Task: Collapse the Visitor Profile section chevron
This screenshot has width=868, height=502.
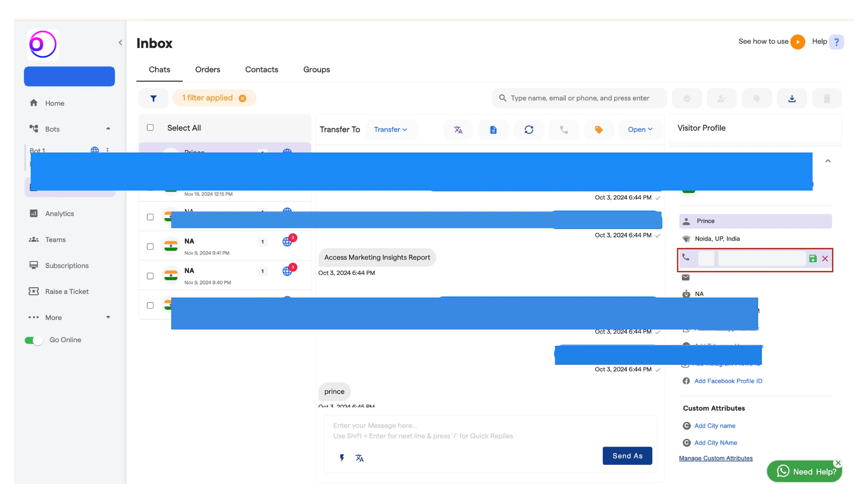Action: [x=828, y=161]
